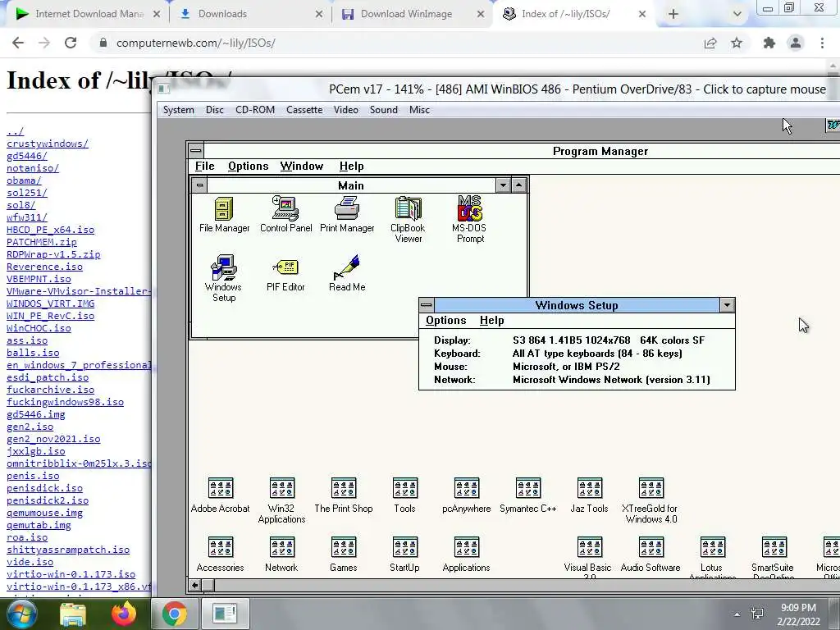This screenshot has height=630, width=840.
Task: Open Chrome extensions puzzle icon
Action: [769, 43]
